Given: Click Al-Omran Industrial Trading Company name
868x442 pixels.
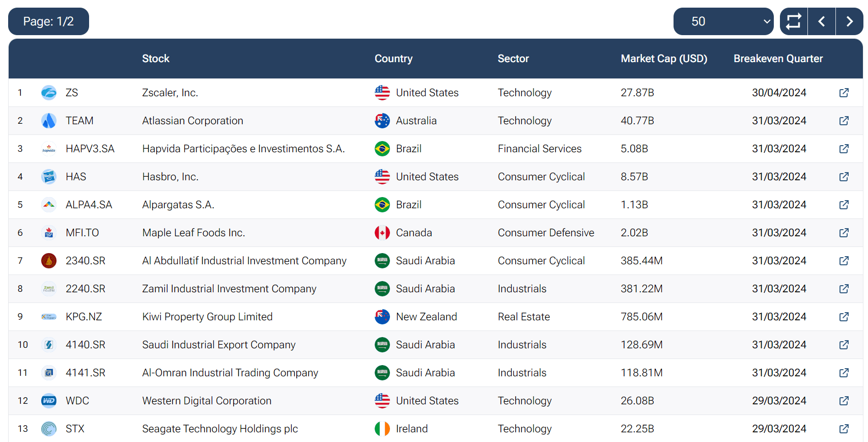Looking at the screenshot, I should point(230,373).
